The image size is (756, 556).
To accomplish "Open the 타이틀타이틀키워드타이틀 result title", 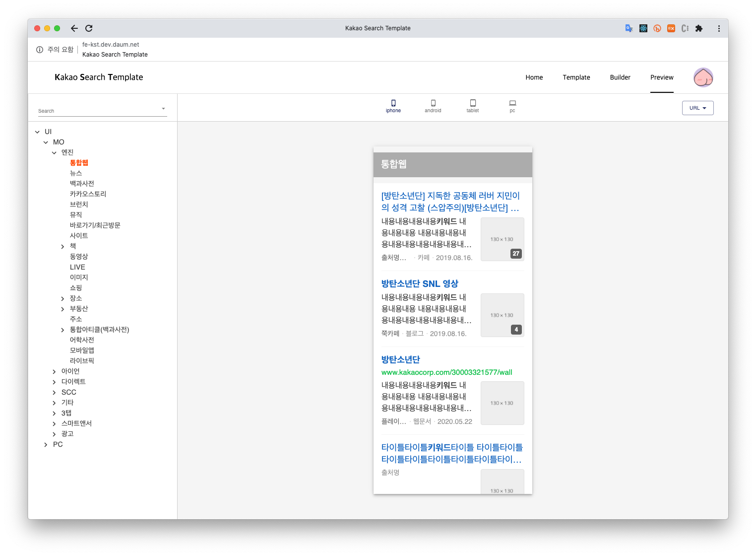I will [452, 453].
